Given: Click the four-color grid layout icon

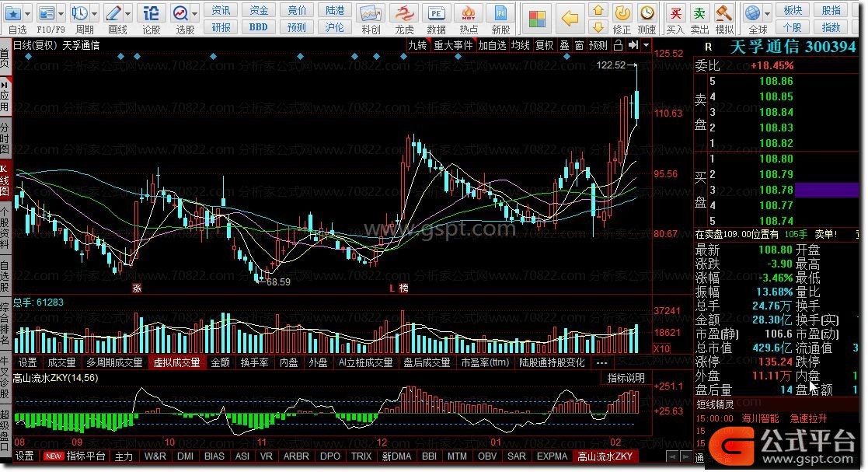Looking at the screenshot, I should click(x=537, y=19).
